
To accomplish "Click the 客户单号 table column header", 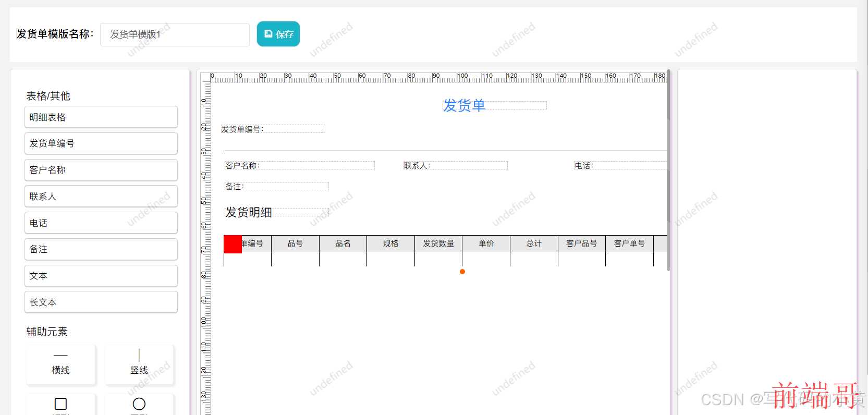I will tap(629, 243).
